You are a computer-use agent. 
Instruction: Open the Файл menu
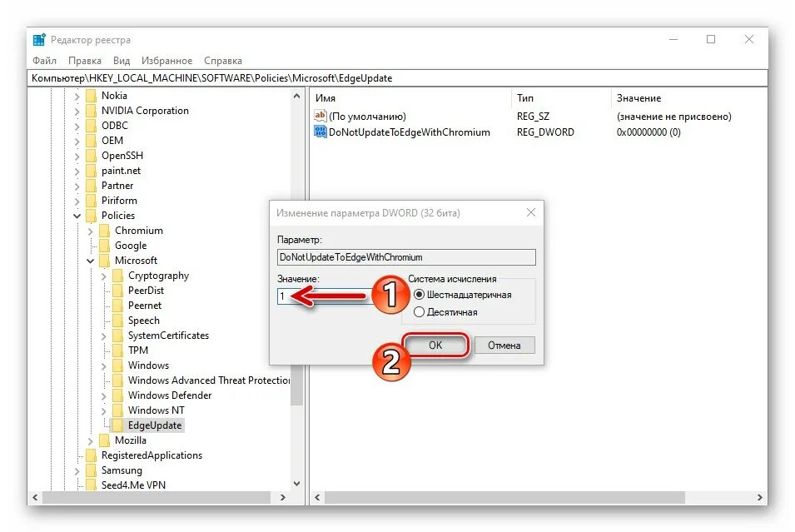pyautogui.click(x=45, y=60)
